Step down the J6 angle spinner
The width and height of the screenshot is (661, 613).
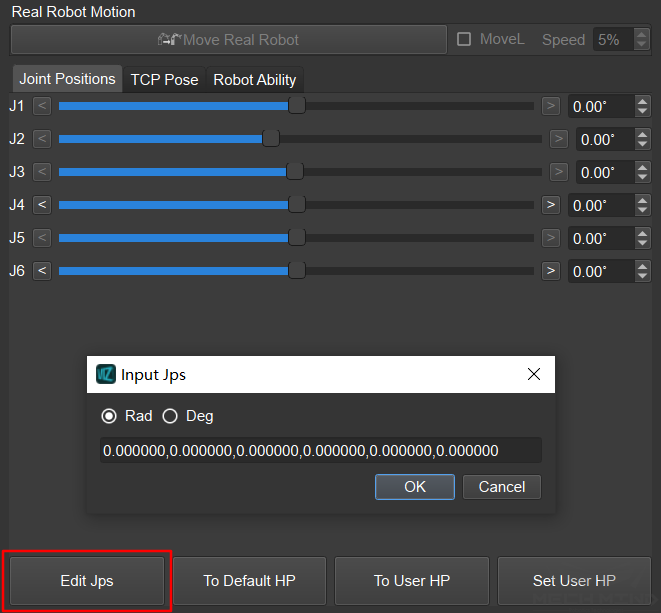tap(642, 276)
